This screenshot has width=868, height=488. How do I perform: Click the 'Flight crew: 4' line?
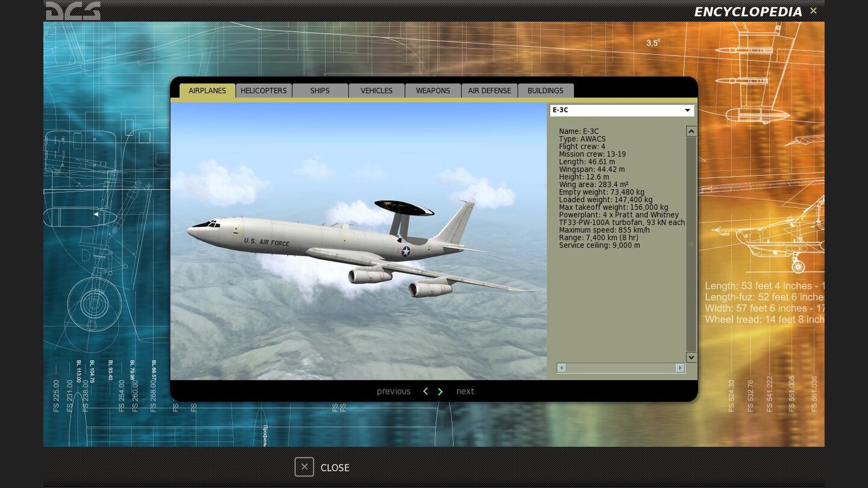click(582, 146)
